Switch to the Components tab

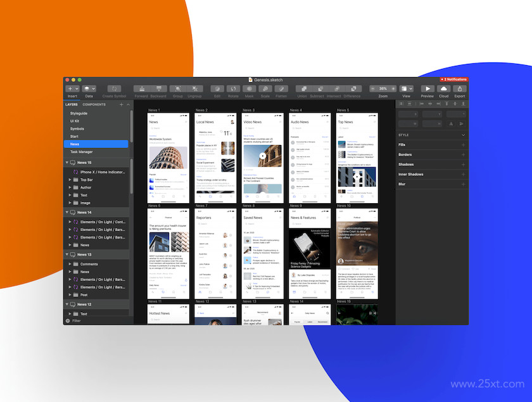tap(94, 104)
